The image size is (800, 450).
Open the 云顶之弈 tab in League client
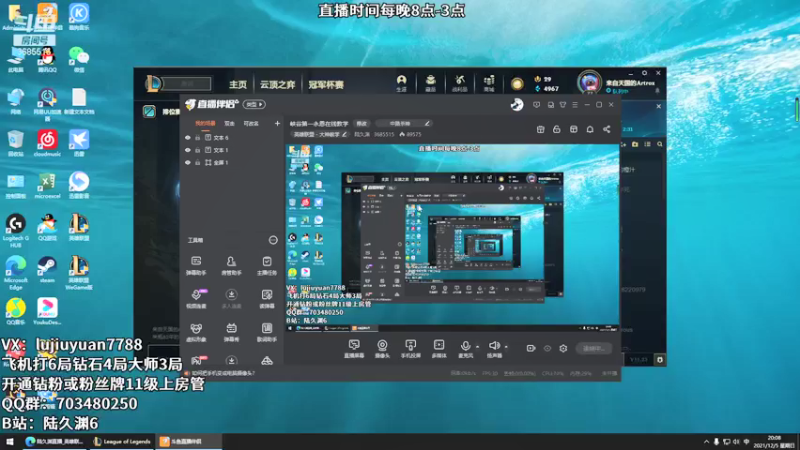(278, 85)
